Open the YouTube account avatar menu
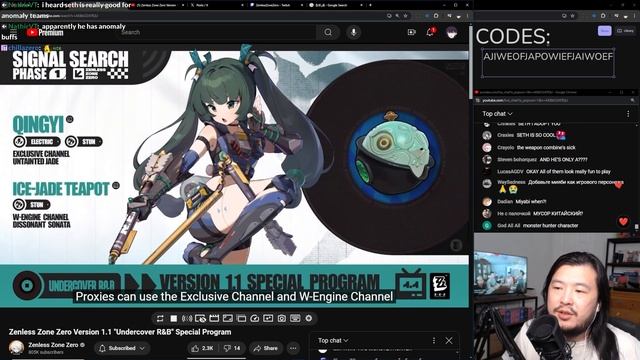 pyautogui.click(x=451, y=32)
